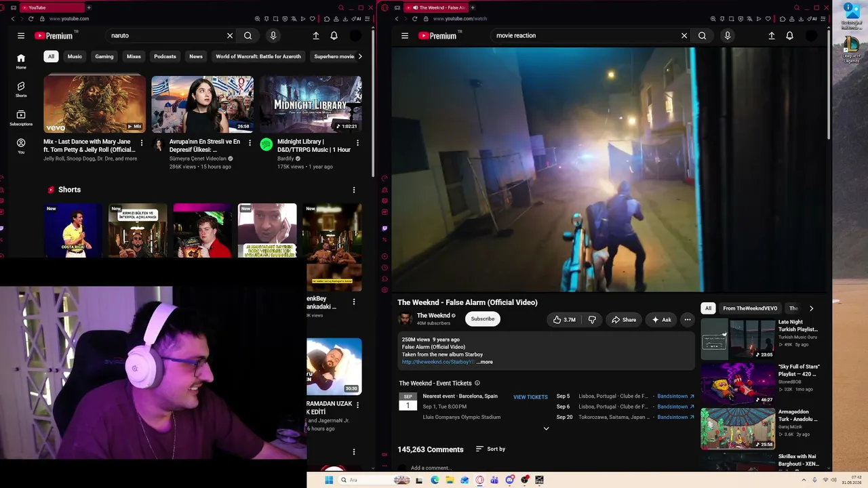Image resolution: width=868 pixels, height=488 pixels.
Task: Show more filter chips on YouTube home
Action: [x=359, y=56]
